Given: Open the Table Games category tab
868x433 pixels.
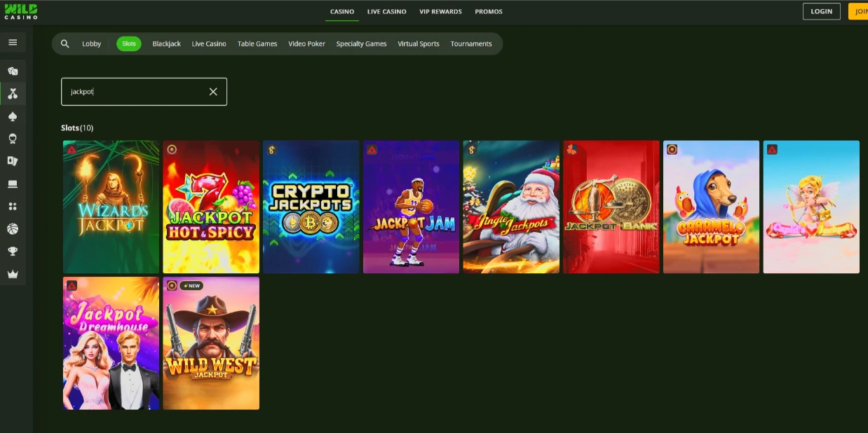Looking at the screenshot, I should tap(257, 43).
